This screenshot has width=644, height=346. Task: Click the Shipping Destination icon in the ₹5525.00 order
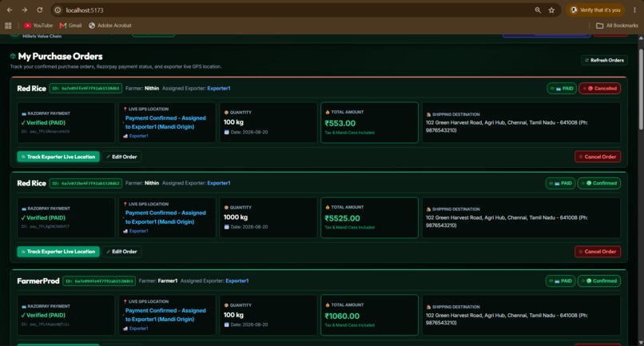[x=428, y=209]
